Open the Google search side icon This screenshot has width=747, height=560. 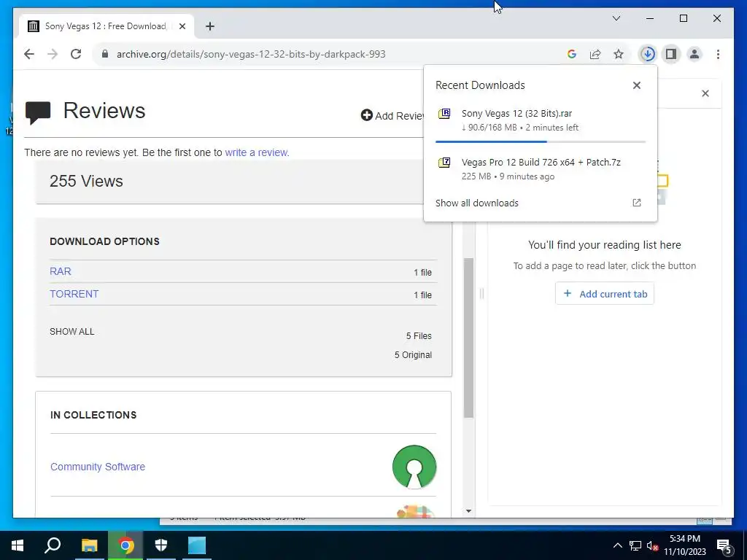[x=572, y=54]
